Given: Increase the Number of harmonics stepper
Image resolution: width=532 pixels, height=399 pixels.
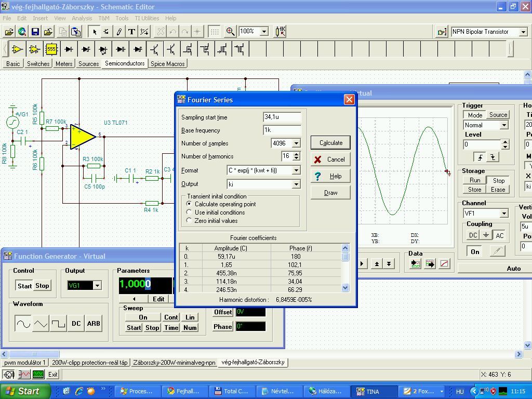Looking at the screenshot, I should tap(296, 154).
